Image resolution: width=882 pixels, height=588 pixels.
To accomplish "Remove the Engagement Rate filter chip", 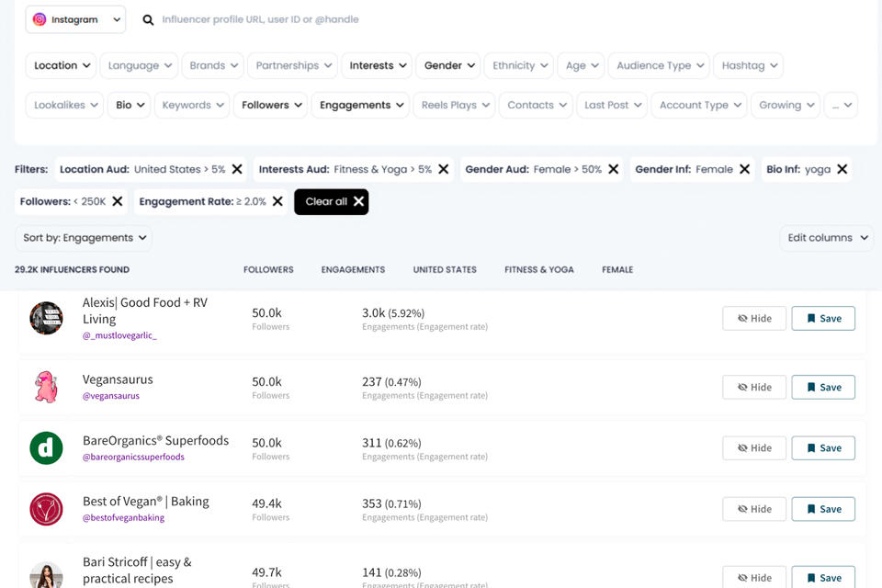I will pos(277,201).
